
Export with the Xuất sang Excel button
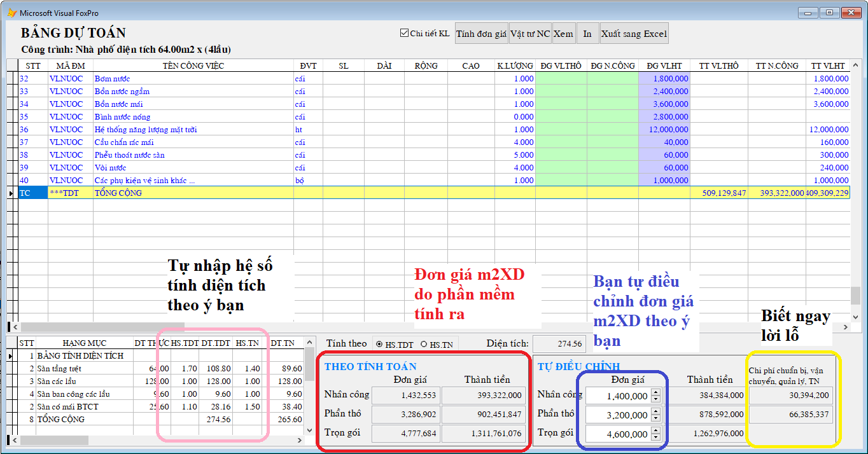pos(634,34)
